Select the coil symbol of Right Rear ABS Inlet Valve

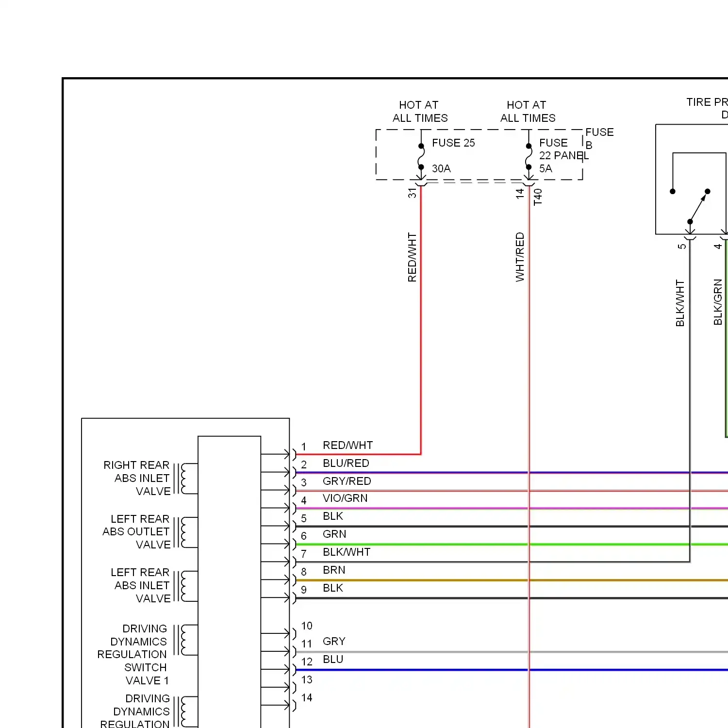point(185,479)
